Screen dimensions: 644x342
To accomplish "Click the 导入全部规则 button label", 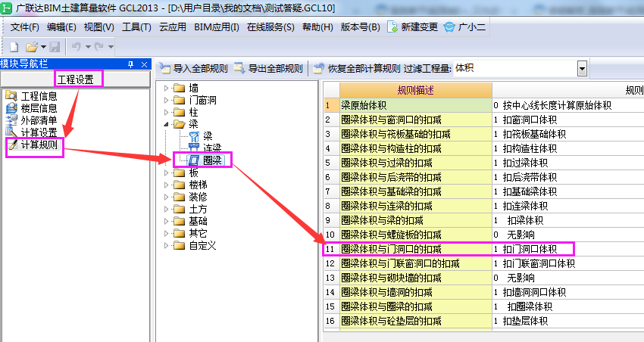I will 201,69.
